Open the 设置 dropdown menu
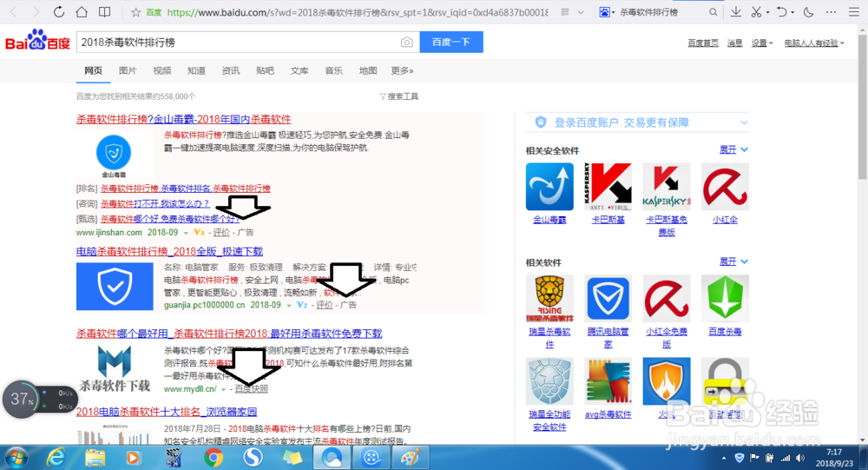The width and height of the screenshot is (868, 470). [x=762, y=43]
